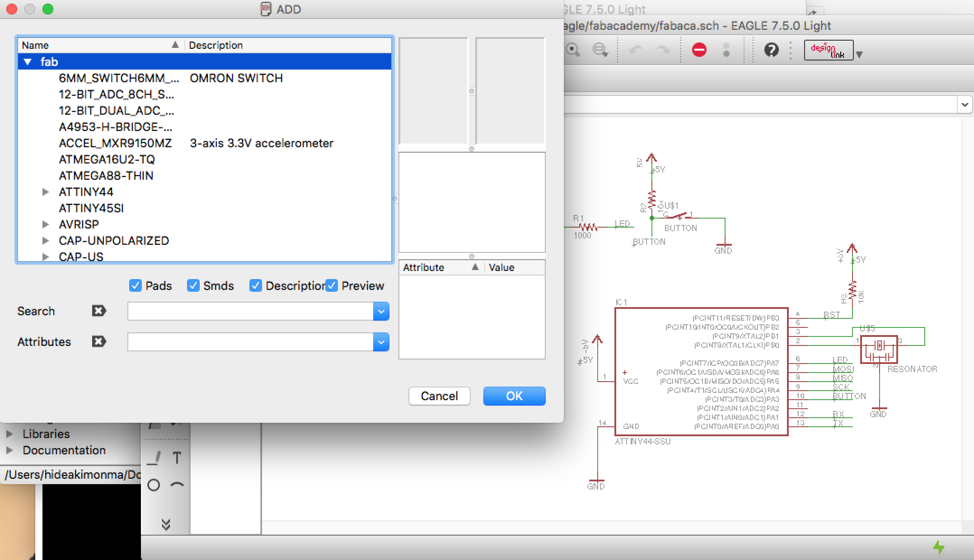This screenshot has height=560, width=974.
Task: Select the Wire line drawing tool
Action: coord(154,458)
